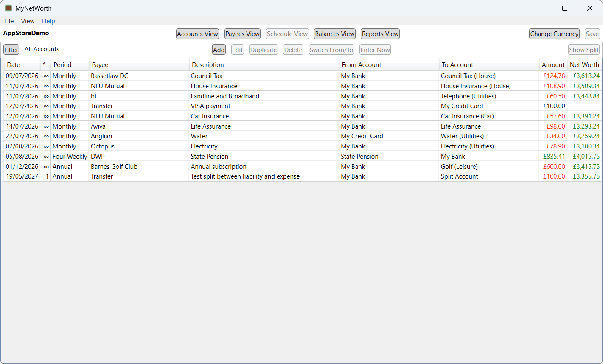Click the MyNetWorth app icon in title bar
The height and width of the screenshot is (364, 603).
(8, 8)
